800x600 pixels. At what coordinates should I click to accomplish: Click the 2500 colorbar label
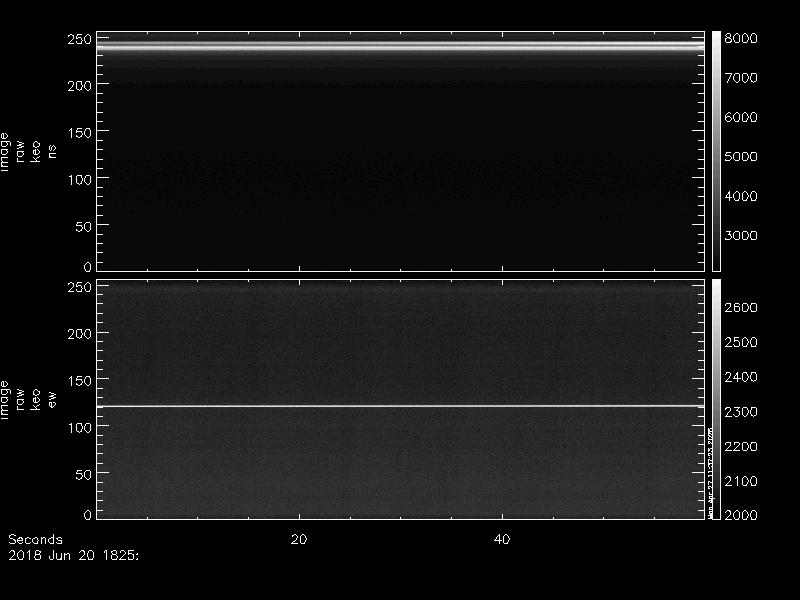(741, 342)
